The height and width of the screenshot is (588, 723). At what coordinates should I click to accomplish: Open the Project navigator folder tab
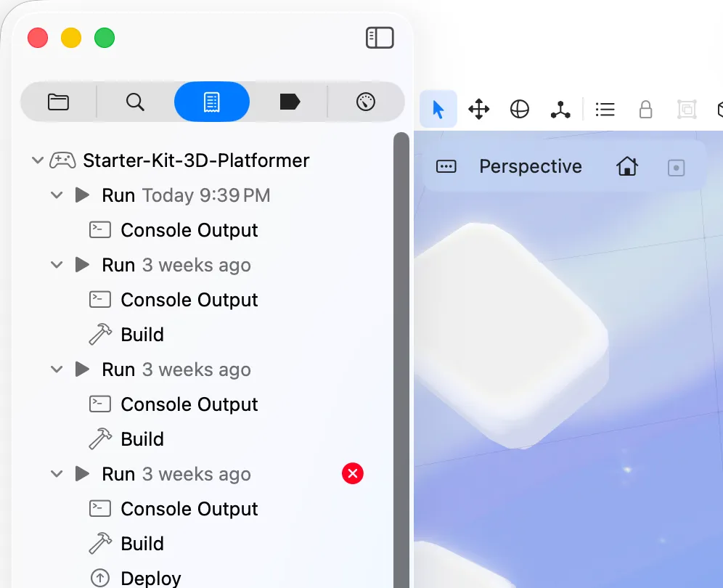tap(58, 102)
